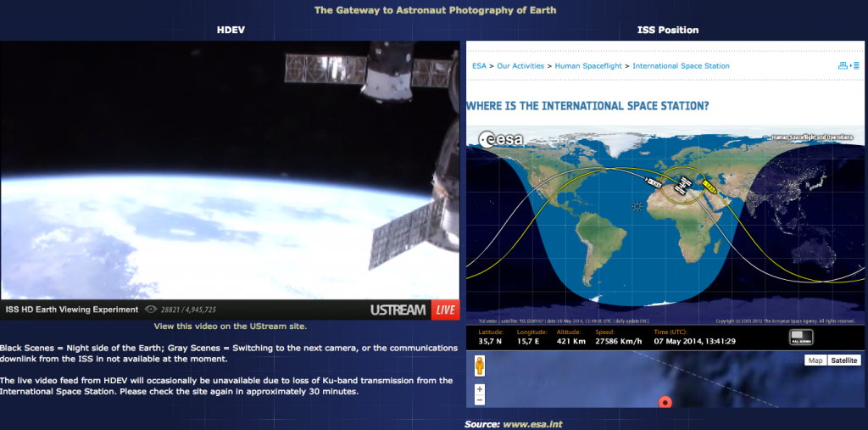Click the red LIVE badge

click(x=445, y=310)
